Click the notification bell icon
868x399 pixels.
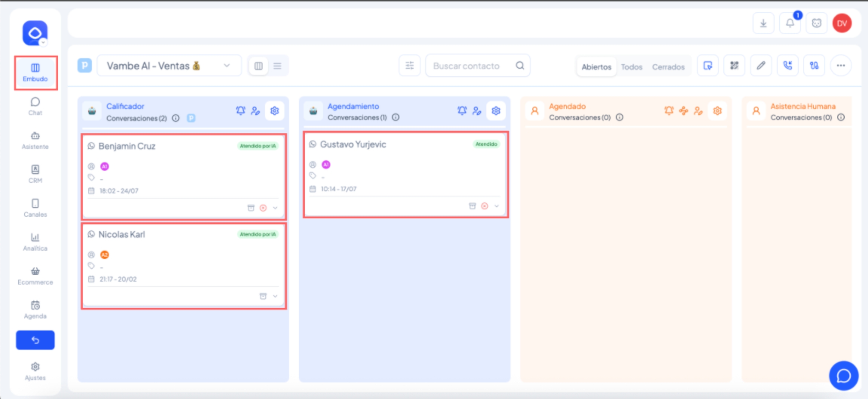click(790, 23)
